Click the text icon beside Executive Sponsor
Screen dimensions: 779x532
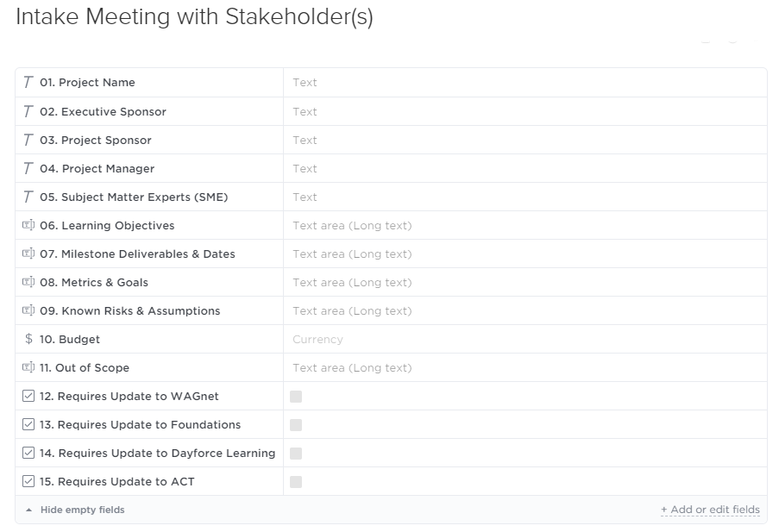click(x=28, y=112)
